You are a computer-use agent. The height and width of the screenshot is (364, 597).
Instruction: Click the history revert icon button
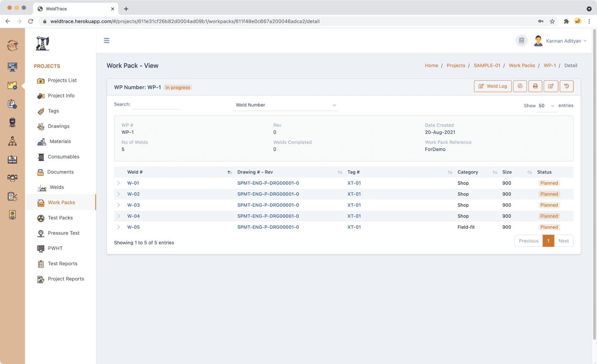tap(566, 86)
